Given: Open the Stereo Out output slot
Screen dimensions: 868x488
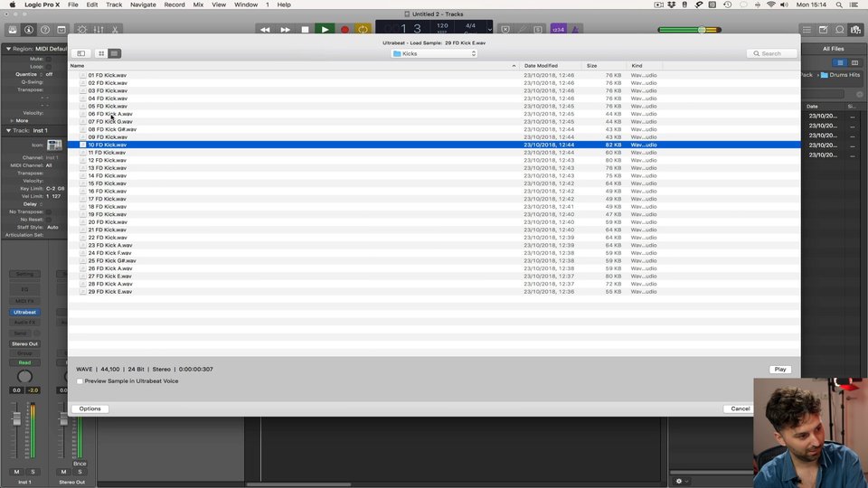Looking at the screenshot, I should [24, 343].
